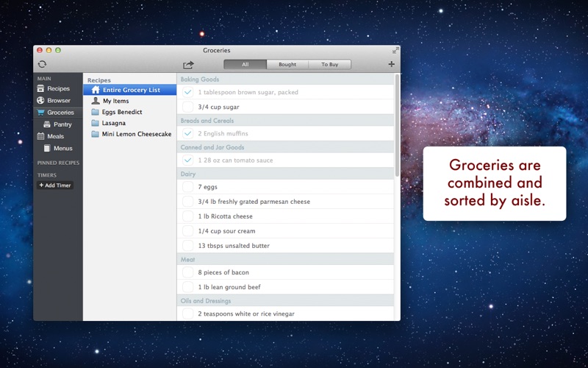Enter full screen with the arrows icon
This screenshot has width=588, height=368.
coord(395,51)
